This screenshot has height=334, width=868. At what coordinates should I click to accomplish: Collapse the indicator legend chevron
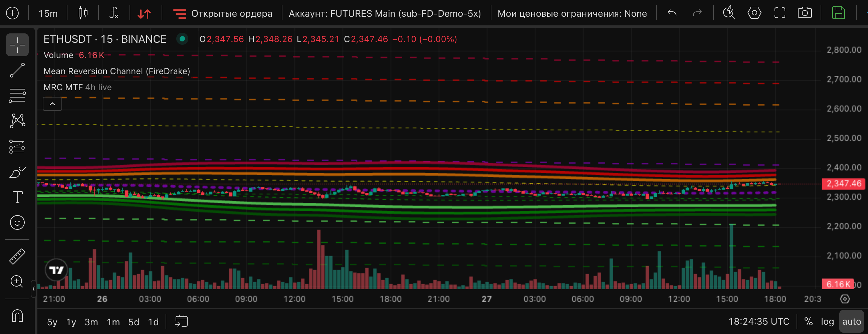(52, 104)
